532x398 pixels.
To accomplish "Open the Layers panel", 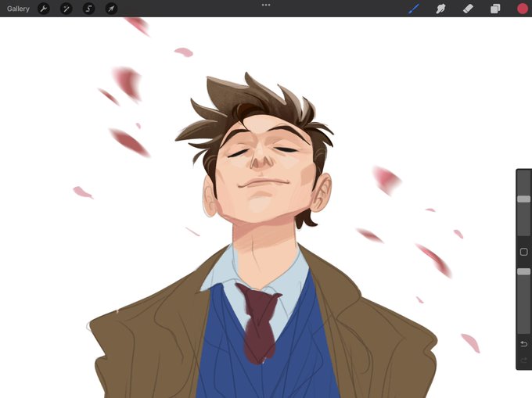I will 495,9.
